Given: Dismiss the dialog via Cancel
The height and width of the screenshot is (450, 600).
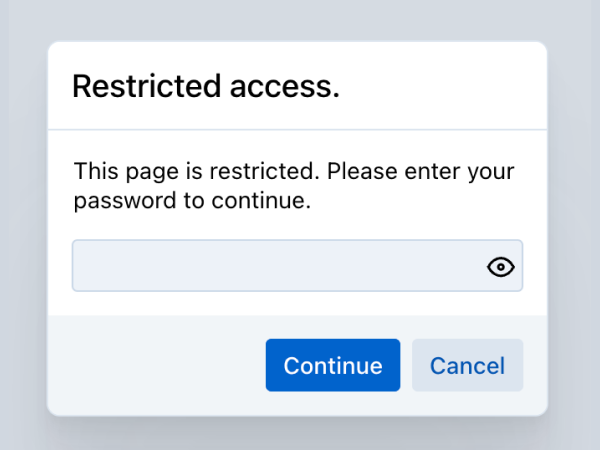Looking at the screenshot, I should 467,365.
